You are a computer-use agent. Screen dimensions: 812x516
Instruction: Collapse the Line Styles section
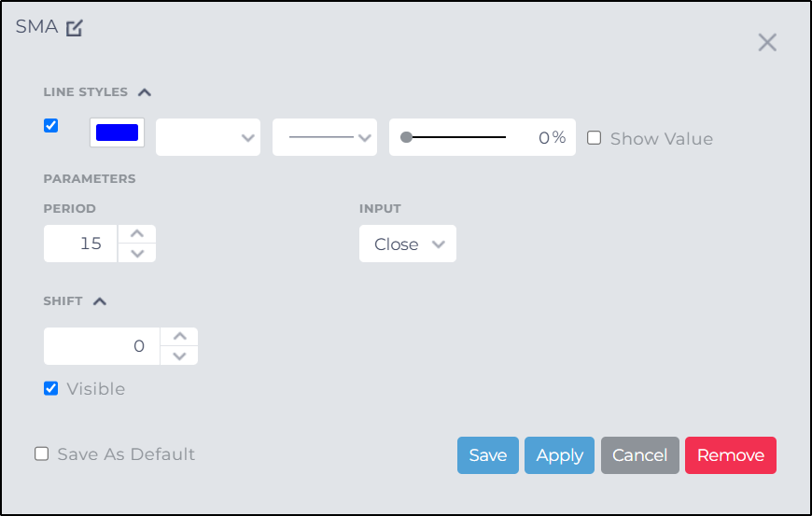click(x=145, y=92)
